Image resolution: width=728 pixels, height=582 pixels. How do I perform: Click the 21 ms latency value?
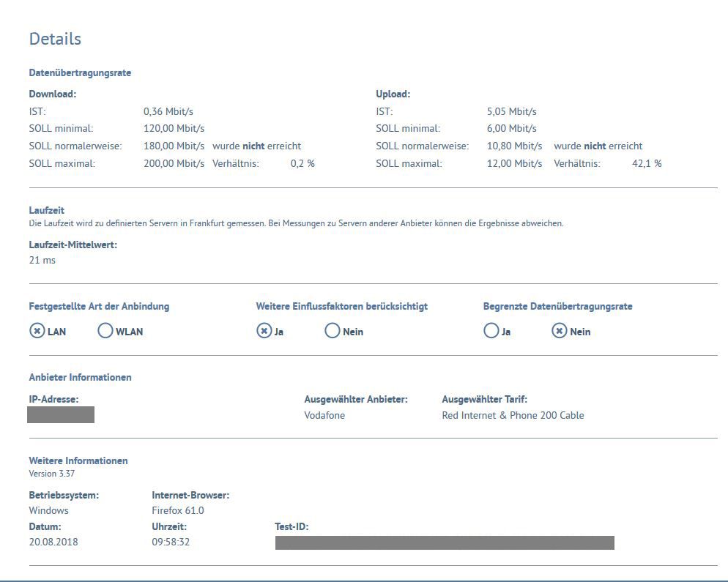coord(42,261)
